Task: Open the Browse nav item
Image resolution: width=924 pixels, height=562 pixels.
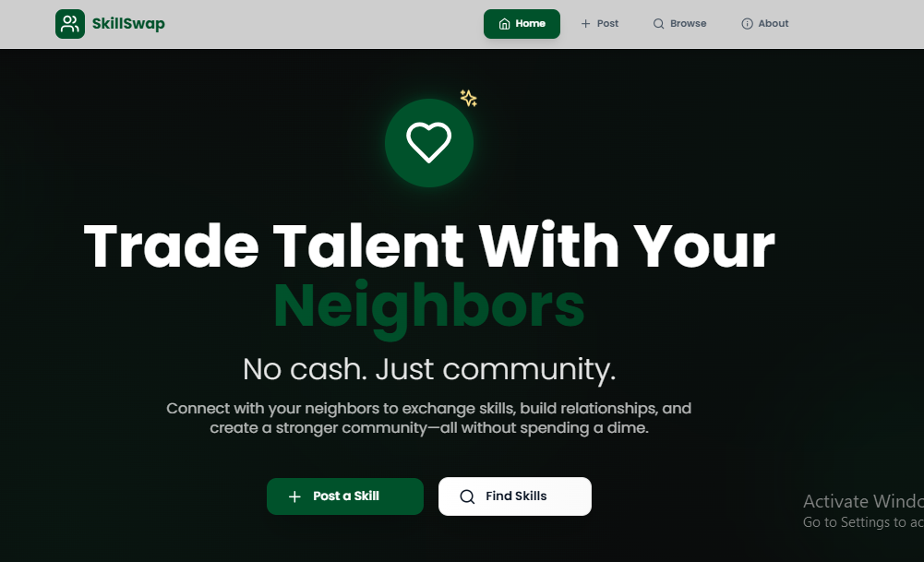Action: pos(679,24)
